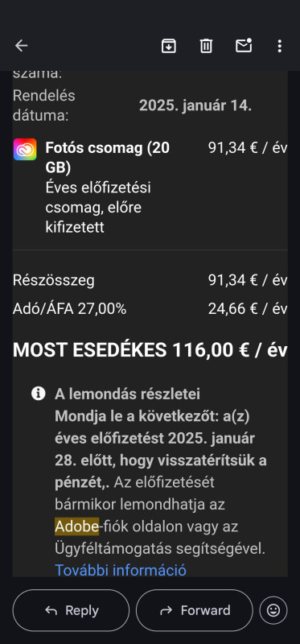The image size is (300, 644).
Task: Click the order date 2025. január 14.
Action: pos(195,105)
